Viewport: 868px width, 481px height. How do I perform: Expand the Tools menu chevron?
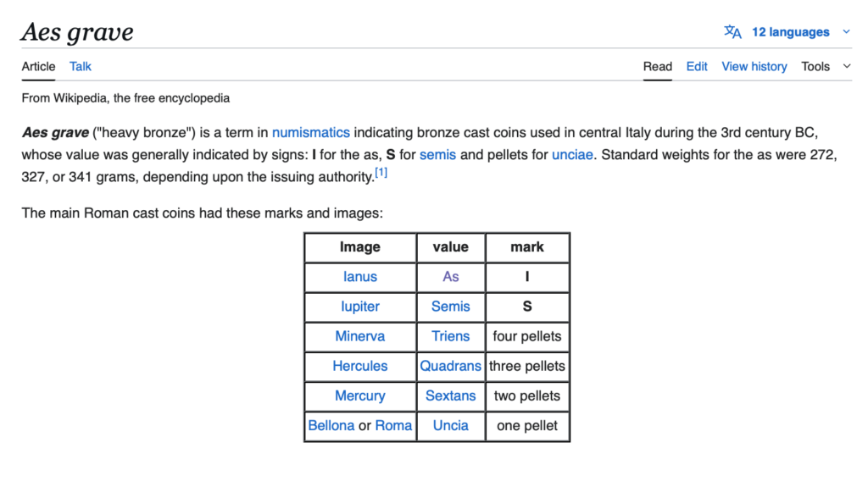(x=846, y=66)
